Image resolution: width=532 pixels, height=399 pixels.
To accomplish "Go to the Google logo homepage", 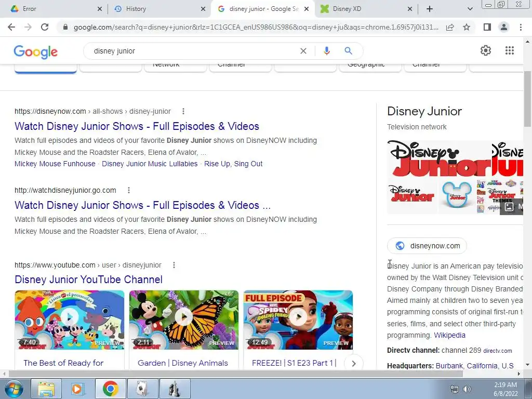I will tap(36, 51).
